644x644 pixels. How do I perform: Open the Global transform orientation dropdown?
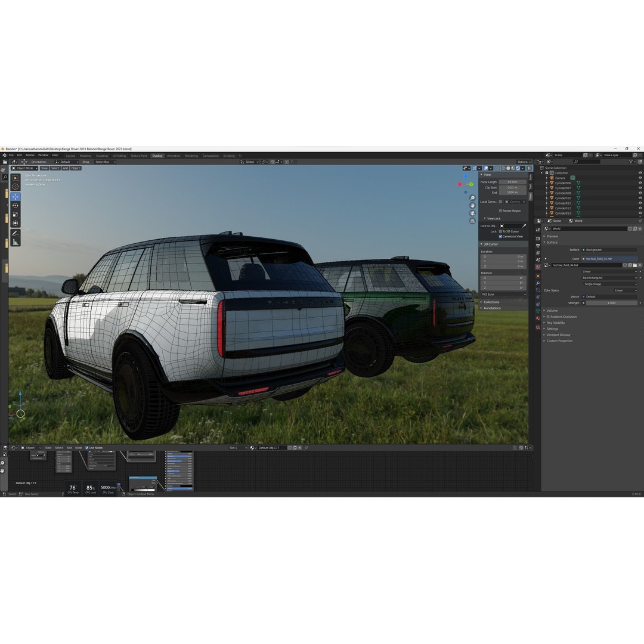coord(249,162)
